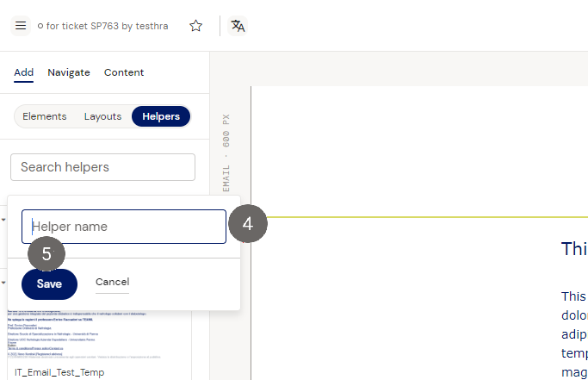This screenshot has height=380, width=588.
Task: Click the Search helpers field
Action: tap(102, 167)
